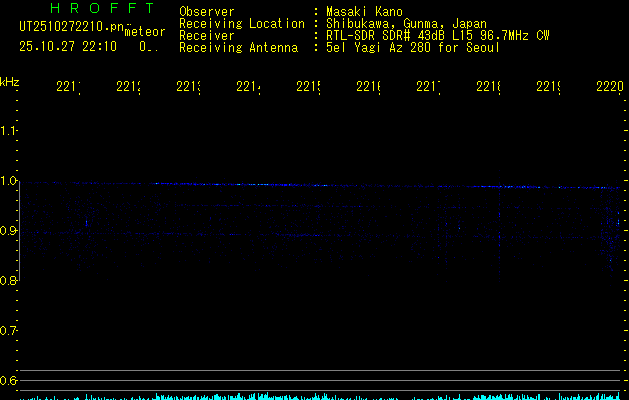Click the 25.10.27 22:10 timestamp
Viewport: 629px width, 400px height.
click(x=68, y=46)
